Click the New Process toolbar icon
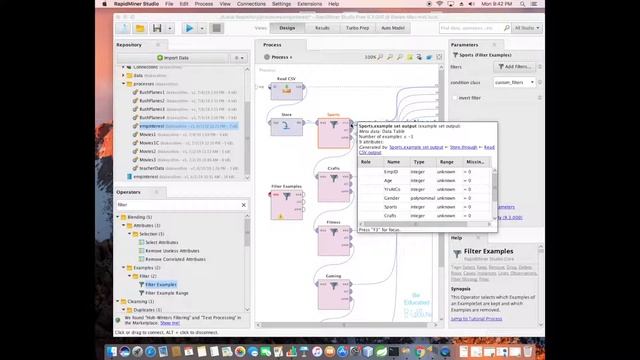This screenshot has width=640, height=360. pos(123,28)
